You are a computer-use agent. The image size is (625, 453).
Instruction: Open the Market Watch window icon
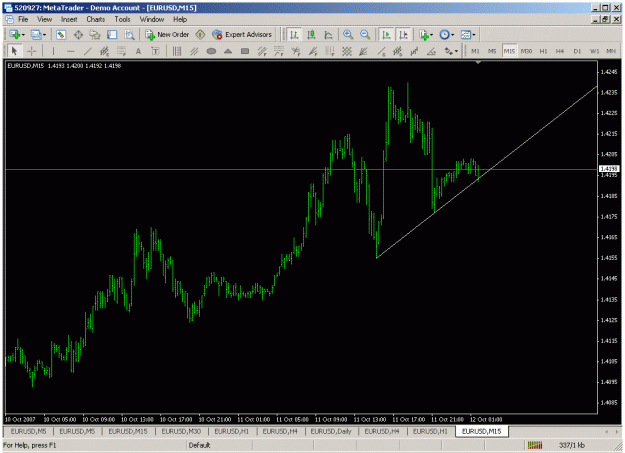coord(61,35)
